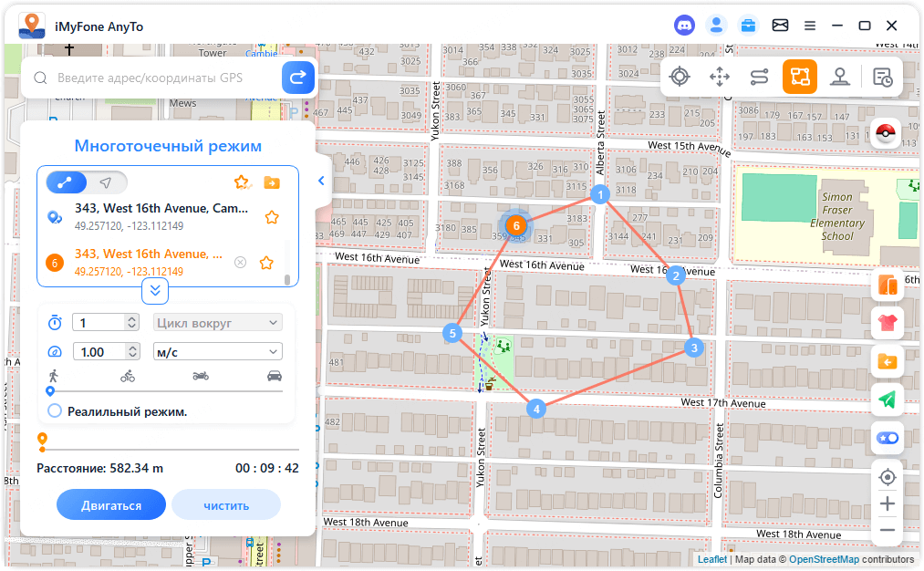Open the hamburger menu
Viewport: 924px width, 571px height.
[810, 26]
